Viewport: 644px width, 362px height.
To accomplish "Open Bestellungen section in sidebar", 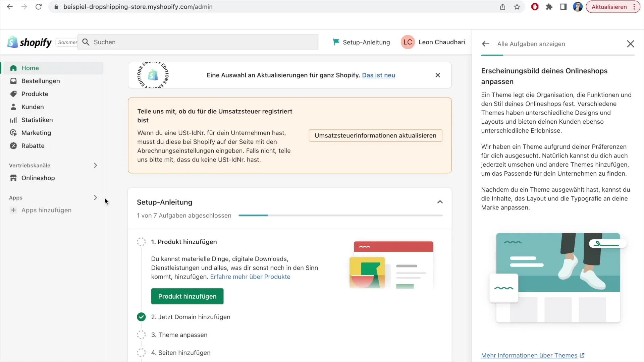I will (x=41, y=81).
